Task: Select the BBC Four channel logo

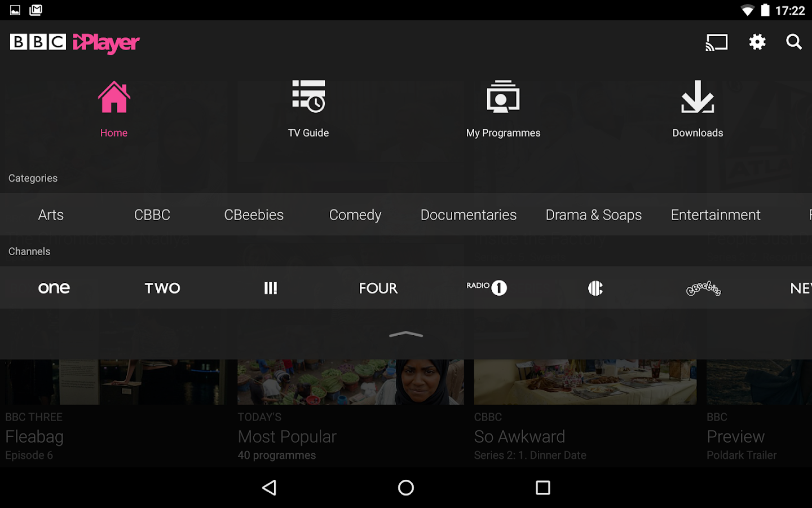Action: pos(378,288)
